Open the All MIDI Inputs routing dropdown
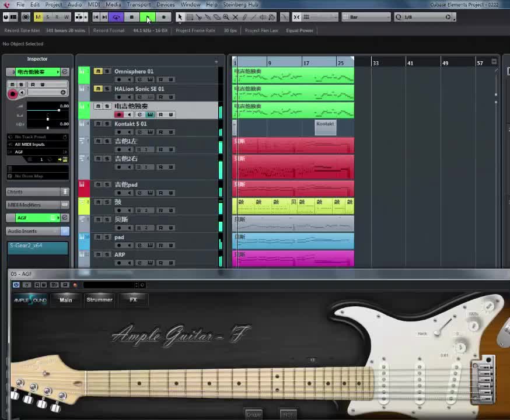This screenshot has height=420, width=510. click(38, 144)
